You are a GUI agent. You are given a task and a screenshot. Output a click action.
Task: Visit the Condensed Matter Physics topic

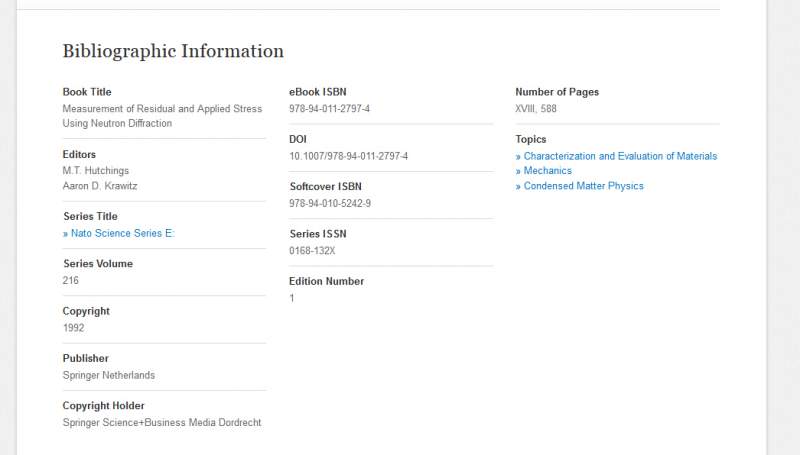click(583, 186)
